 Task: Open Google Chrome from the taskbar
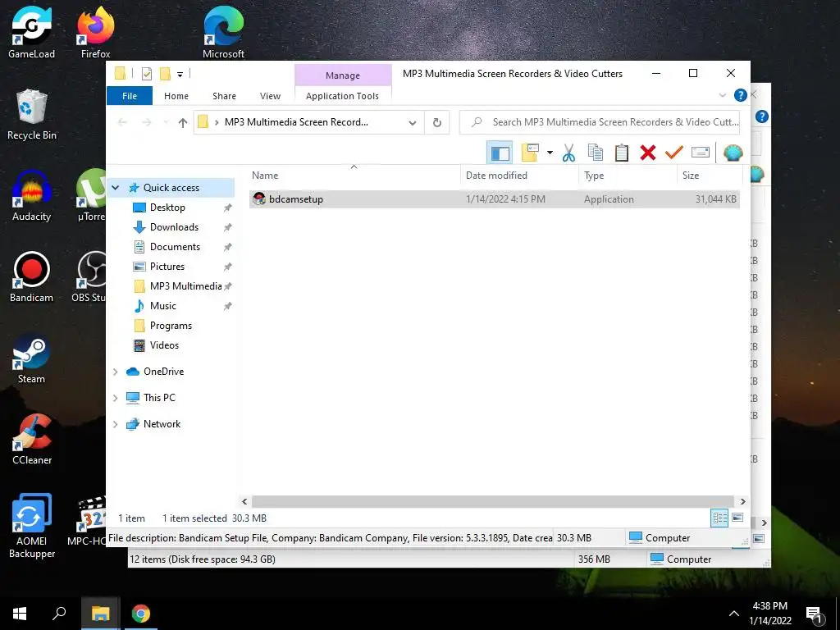pyautogui.click(x=141, y=614)
